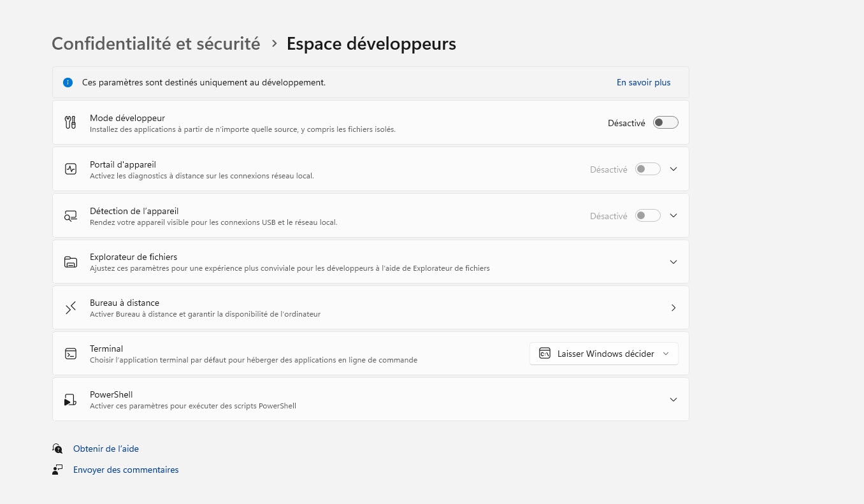The width and height of the screenshot is (864, 504).
Task: Click the Mode développeur tools icon
Action: [71, 122]
